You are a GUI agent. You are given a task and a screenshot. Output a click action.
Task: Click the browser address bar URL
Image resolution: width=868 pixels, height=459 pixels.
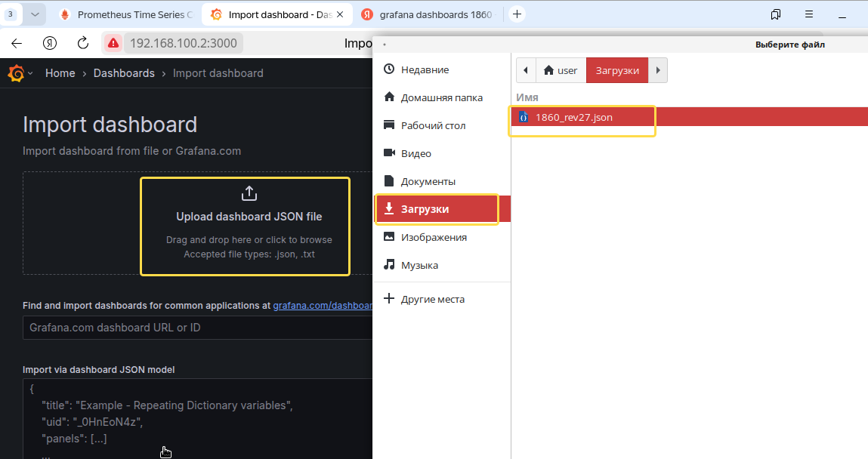184,43
